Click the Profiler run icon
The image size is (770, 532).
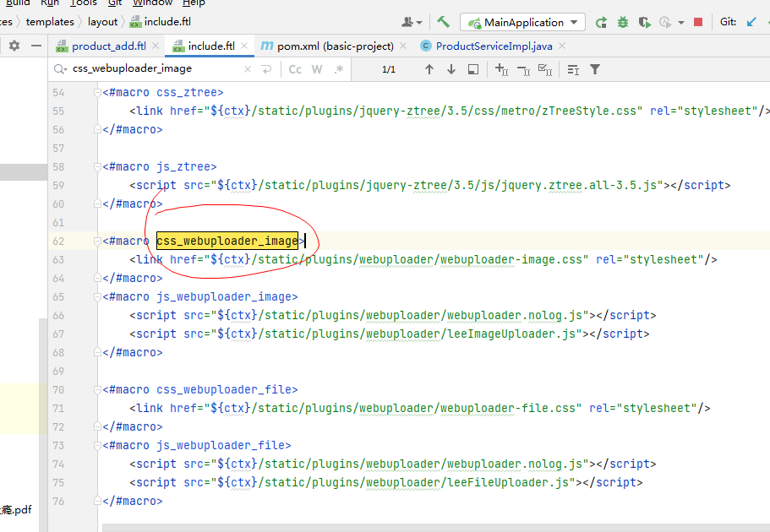(x=665, y=22)
